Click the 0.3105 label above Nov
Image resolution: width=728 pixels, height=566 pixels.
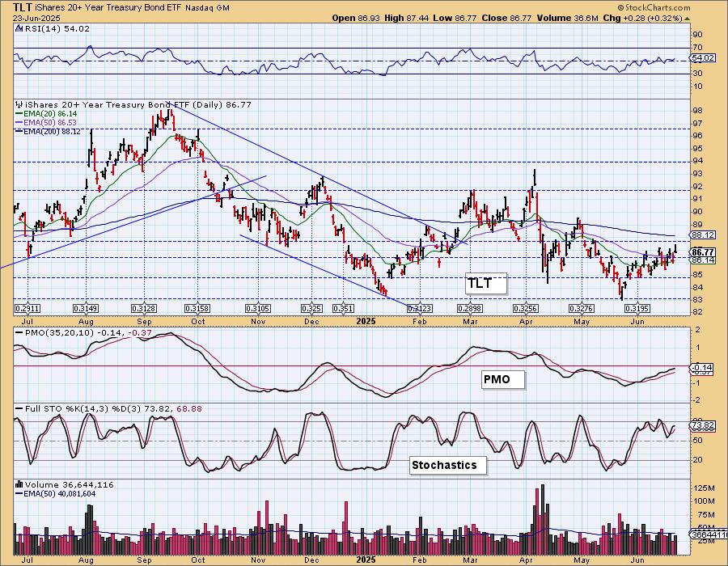[x=258, y=309]
